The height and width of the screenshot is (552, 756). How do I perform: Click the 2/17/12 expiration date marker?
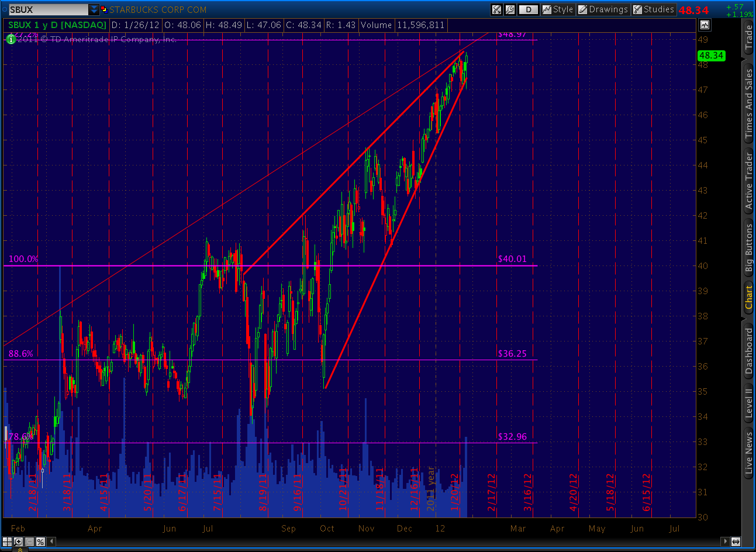(x=492, y=492)
